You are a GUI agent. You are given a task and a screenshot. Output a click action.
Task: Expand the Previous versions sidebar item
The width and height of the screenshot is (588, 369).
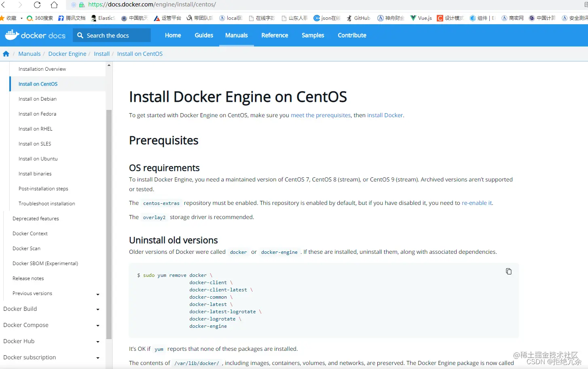click(x=98, y=295)
